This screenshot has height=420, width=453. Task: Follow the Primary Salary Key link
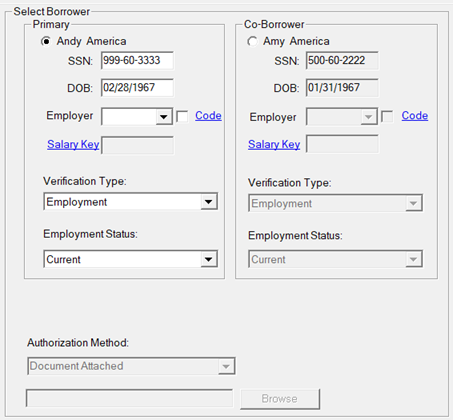point(73,144)
